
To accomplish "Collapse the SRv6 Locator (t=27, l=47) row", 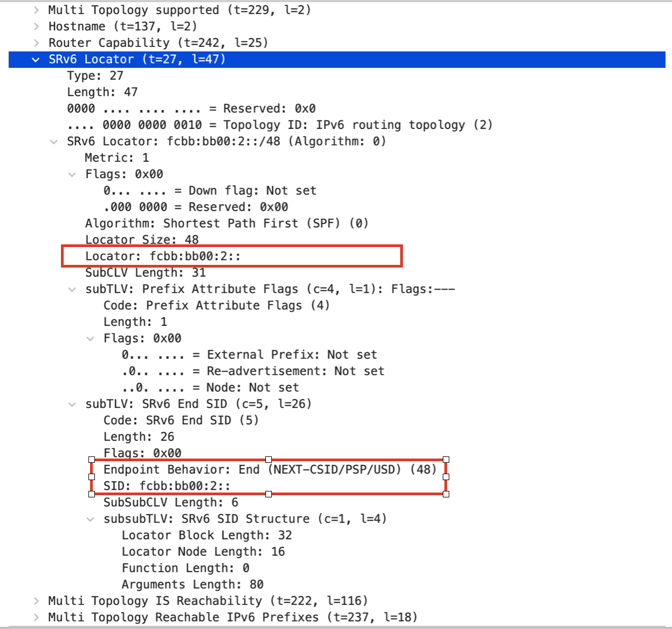I will [36, 59].
